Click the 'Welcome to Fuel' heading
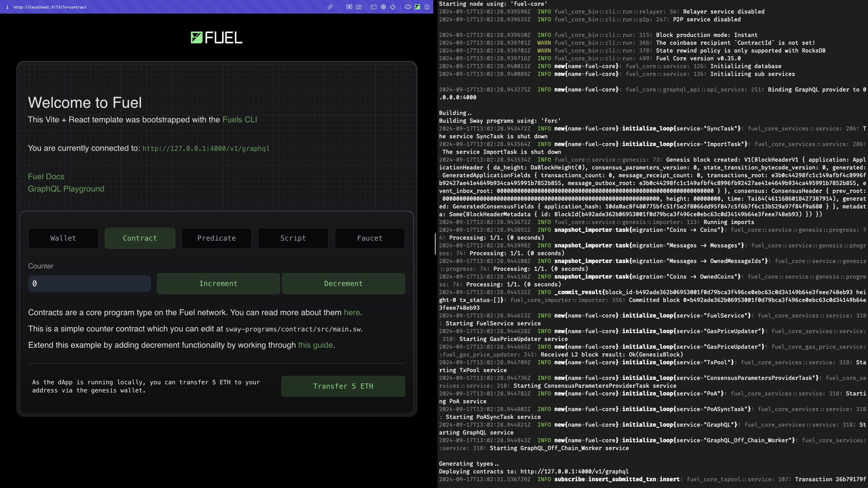Image resolution: width=868 pixels, height=488 pixels. tap(85, 102)
